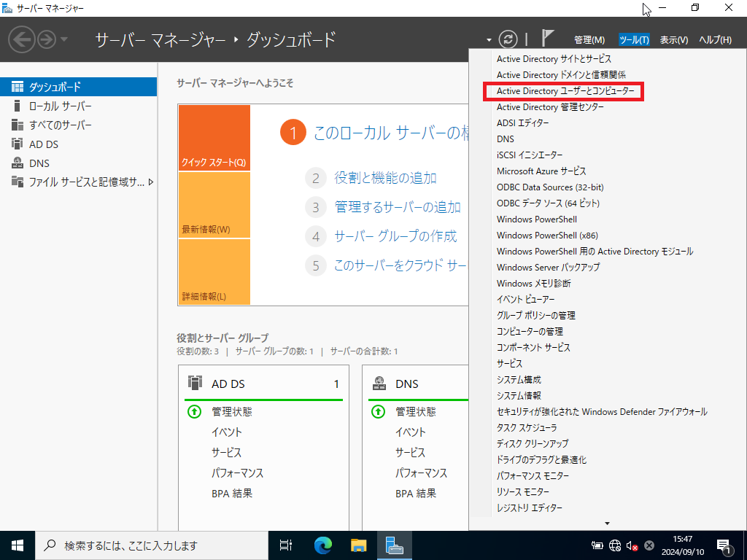Click Server Manager taskbar icon

395,545
